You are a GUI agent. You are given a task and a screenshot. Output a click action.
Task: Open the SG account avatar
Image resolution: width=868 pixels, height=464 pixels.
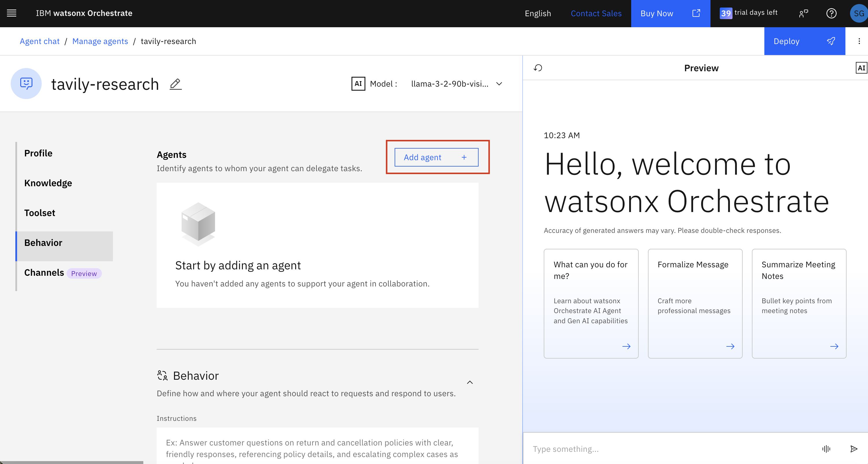(x=858, y=14)
